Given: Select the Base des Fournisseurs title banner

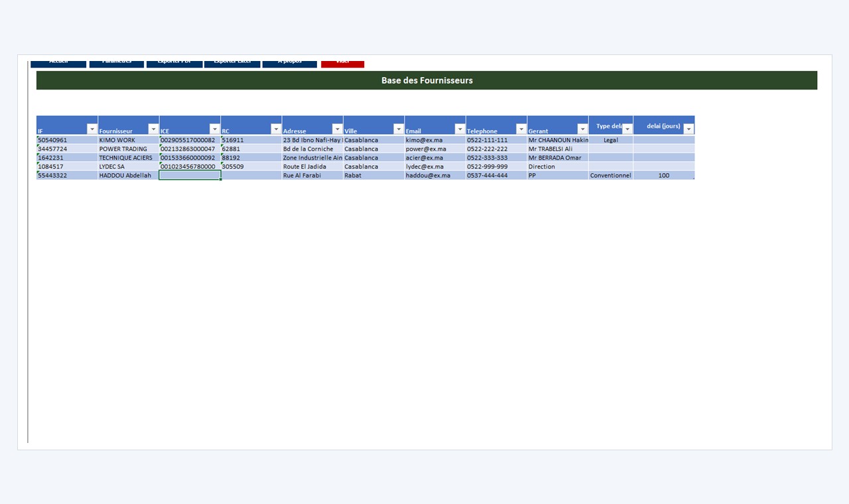Looking at the screenshot, I should (426, 80).
